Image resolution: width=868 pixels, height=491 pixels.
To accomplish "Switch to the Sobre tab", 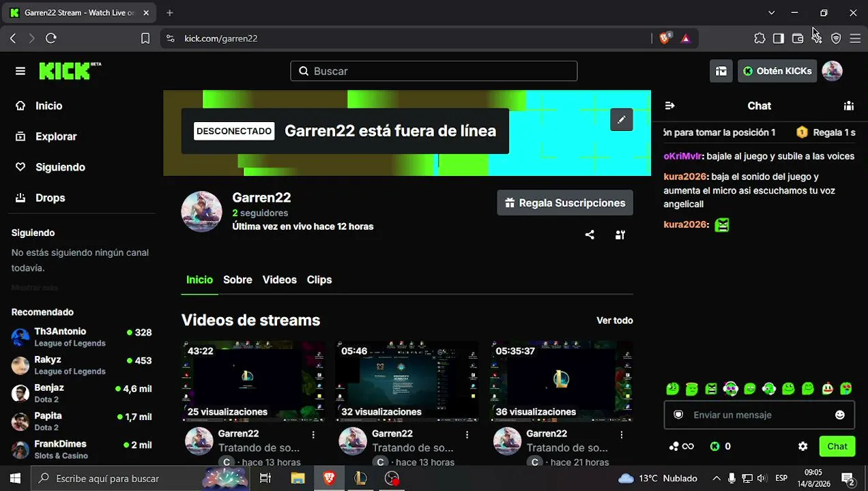I will click(x=237, y=280).
